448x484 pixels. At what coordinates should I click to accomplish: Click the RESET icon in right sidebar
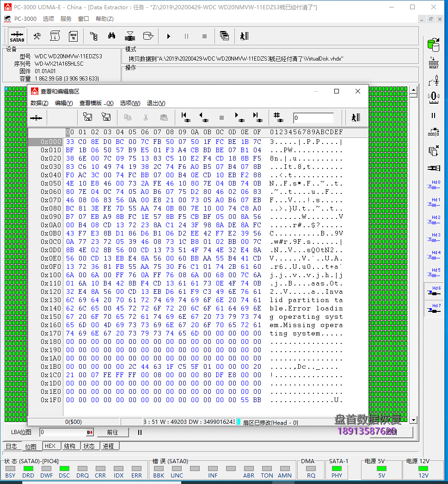tap(434, 62)
